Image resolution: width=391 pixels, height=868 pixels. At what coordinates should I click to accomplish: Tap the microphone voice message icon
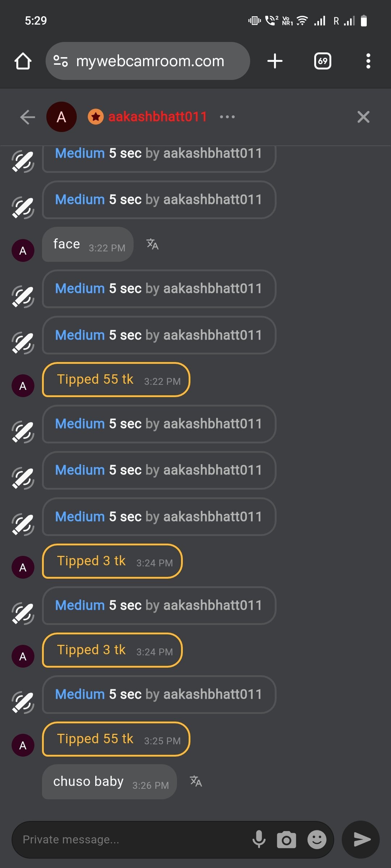(259, 839)
